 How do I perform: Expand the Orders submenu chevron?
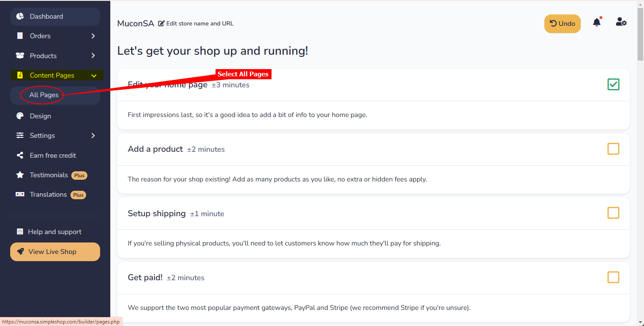click(93, 36)
